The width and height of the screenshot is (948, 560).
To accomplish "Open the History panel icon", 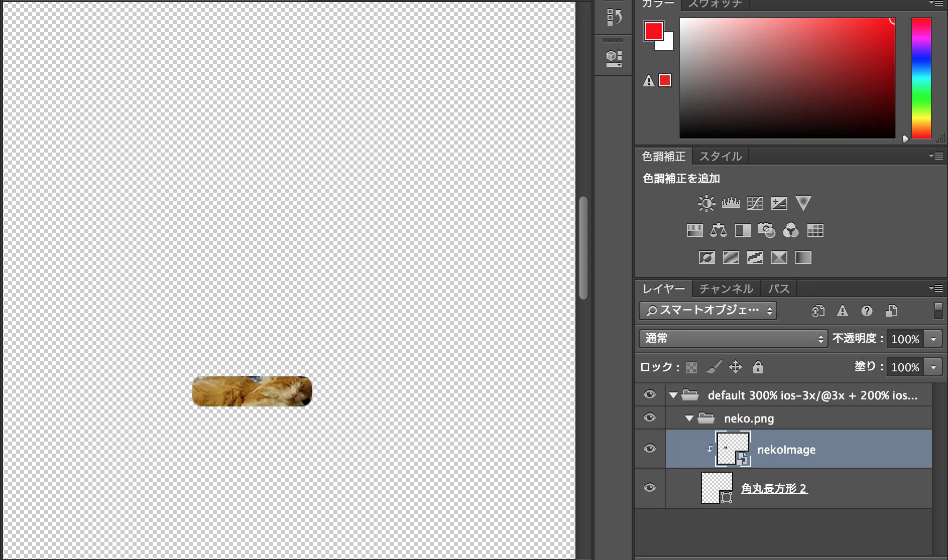I will [x=614, y=18].
